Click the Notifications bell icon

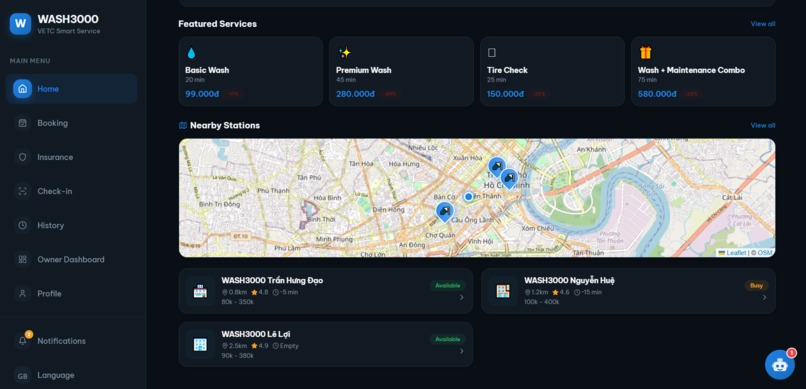pos(23,341)
